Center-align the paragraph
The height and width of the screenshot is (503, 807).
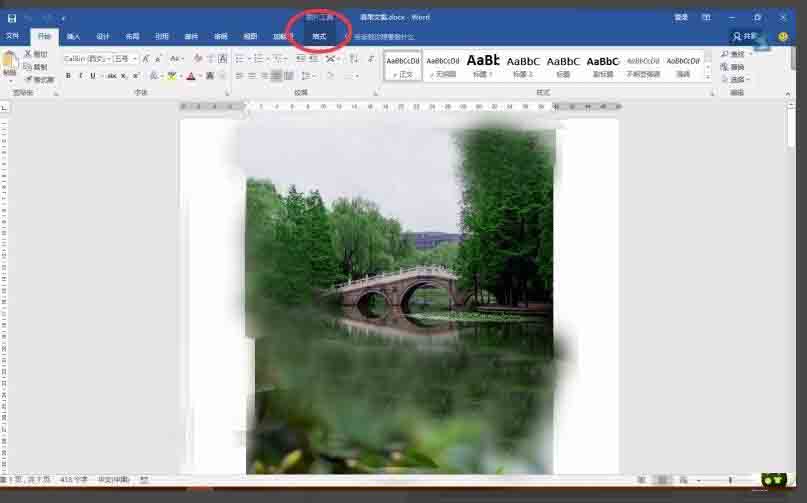(x=252, y=76)
